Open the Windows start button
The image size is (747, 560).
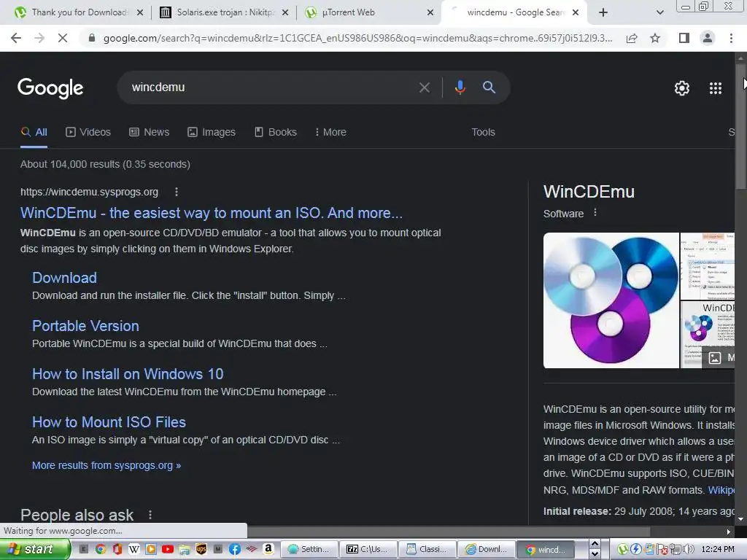click(x=34, y=549)
